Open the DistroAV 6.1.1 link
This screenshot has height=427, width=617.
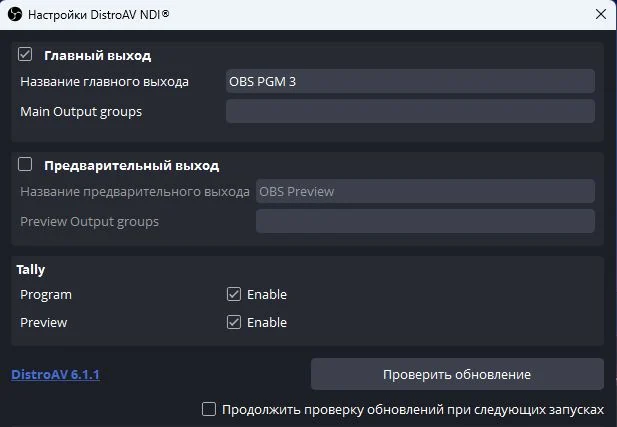pyautogui.click(x=55, y=374)
